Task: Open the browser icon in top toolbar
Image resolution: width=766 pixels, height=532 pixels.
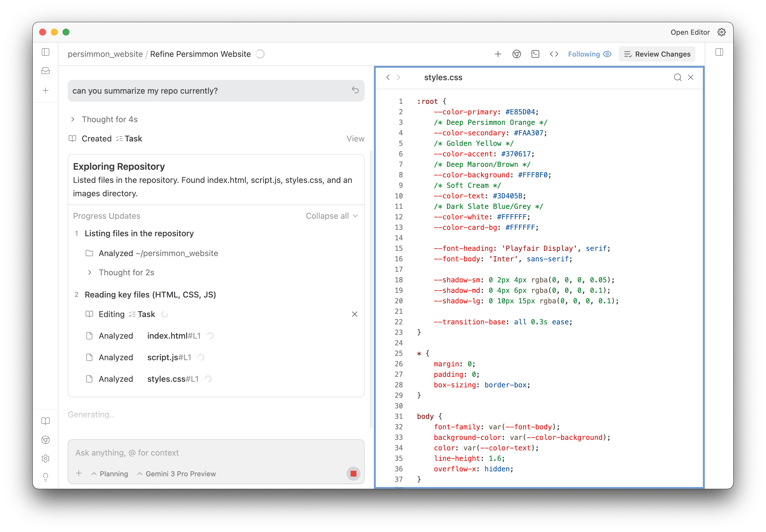Action: click(x=516, y=54)
